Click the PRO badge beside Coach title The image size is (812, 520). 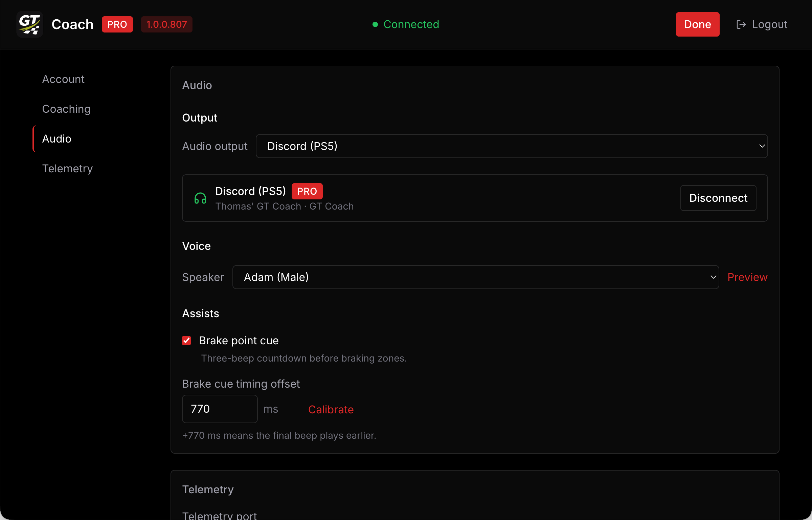(117, 24)
